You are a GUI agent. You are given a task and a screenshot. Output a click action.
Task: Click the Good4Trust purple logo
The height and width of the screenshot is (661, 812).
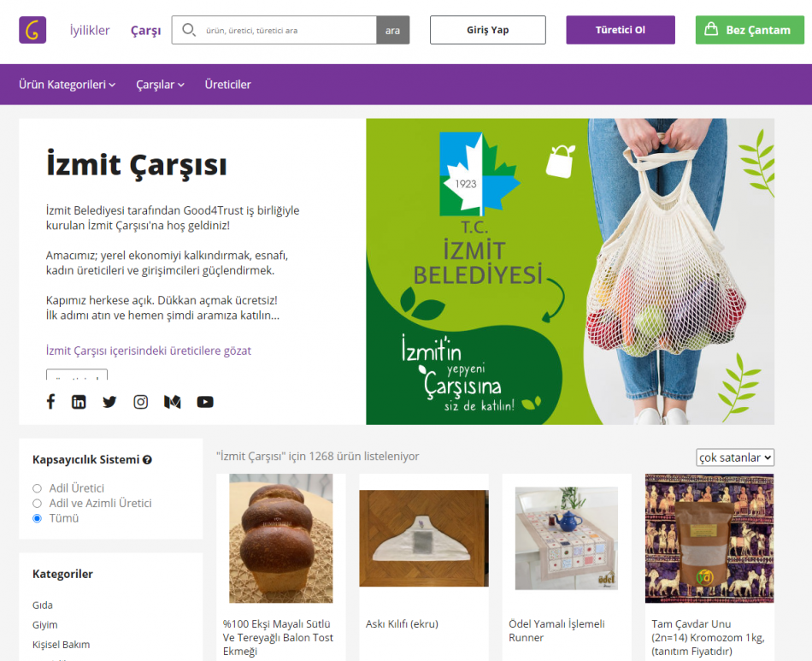coord(32,30)
